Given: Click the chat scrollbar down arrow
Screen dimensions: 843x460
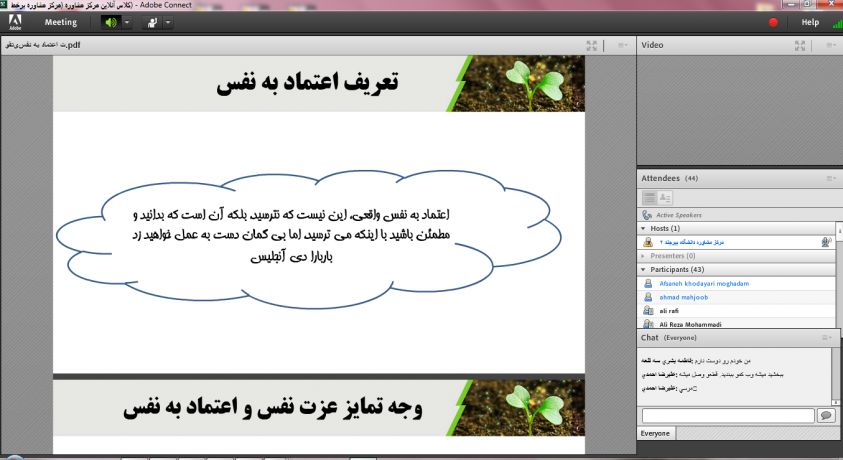Looking at the screenshot, I should pos(835,402).
